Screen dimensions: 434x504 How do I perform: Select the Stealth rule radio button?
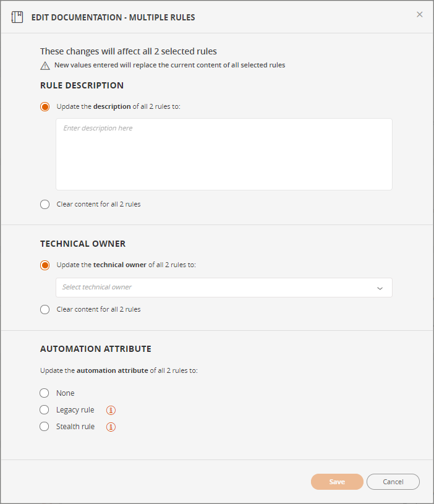pyautogui.click(x=45, y=427)
